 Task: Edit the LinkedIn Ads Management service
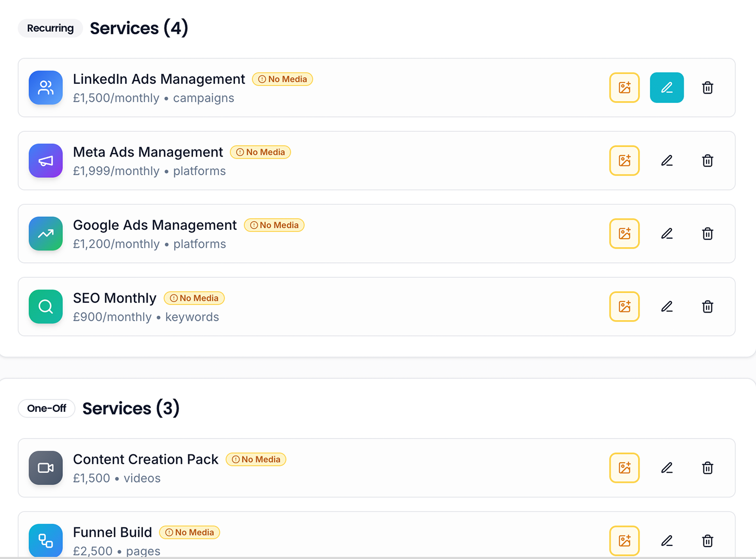[x=667, y=87]
